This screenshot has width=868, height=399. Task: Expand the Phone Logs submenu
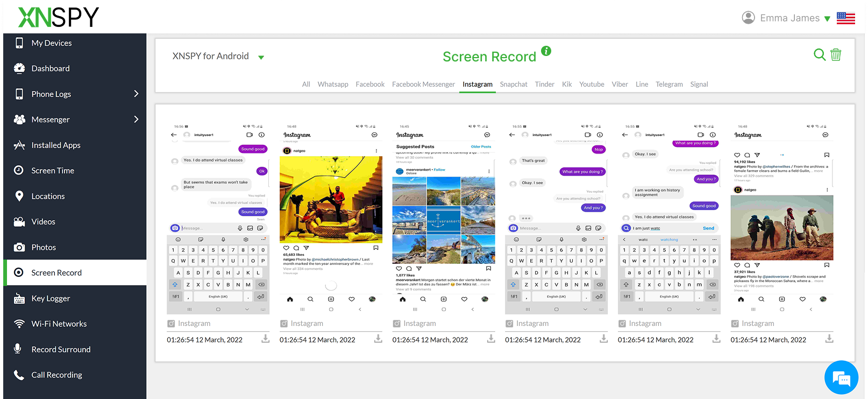pyautogui.click(x=136, y=94)
